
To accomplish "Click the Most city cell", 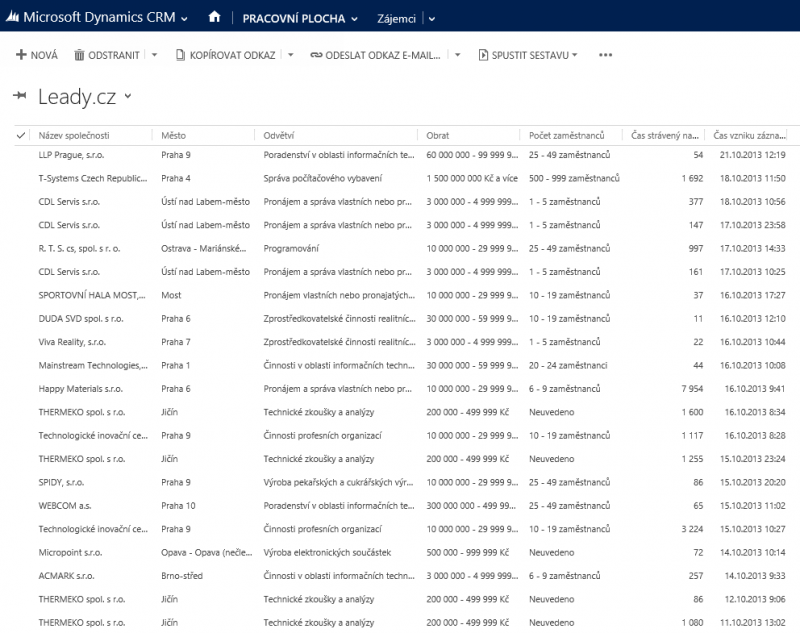I will (171, 295).
